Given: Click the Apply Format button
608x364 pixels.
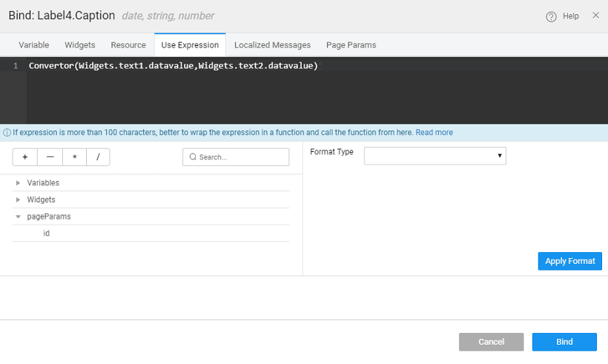Looking at the screenshot, I should pyautogui.click(x=569, y=261).
